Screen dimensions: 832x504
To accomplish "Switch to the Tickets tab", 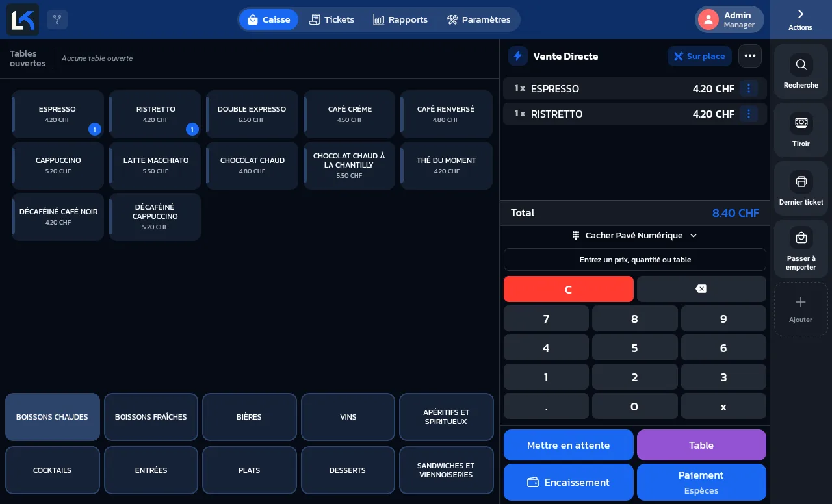I will point(331,19).
